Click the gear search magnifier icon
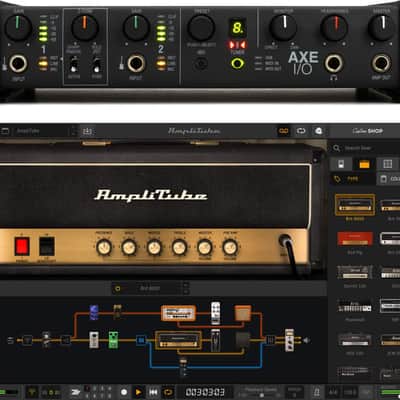This screenshot has height=400, width=400. tap(336, 148)
